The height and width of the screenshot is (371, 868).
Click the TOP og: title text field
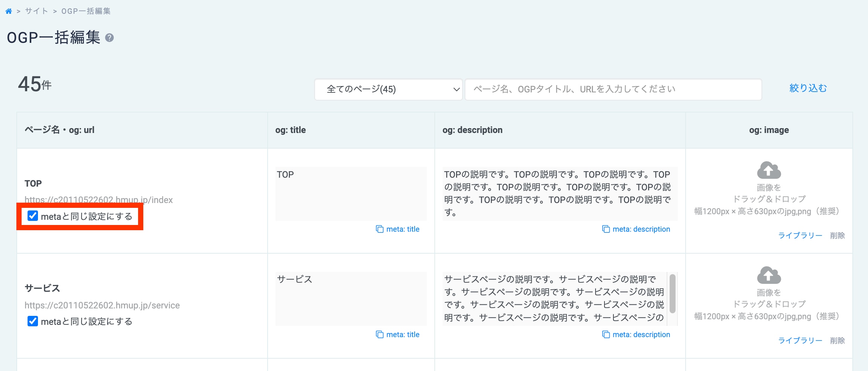351,194
